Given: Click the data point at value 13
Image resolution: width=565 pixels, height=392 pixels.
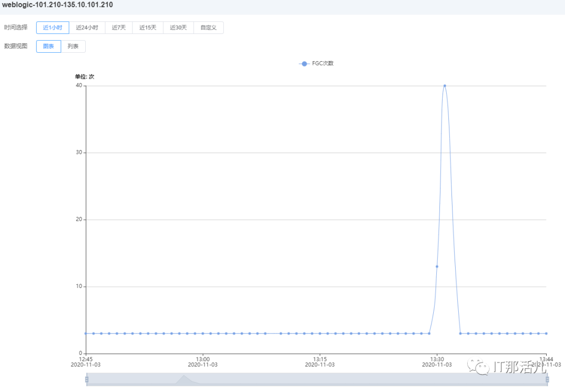Looking at the screenshot, I should pos(437,267).
